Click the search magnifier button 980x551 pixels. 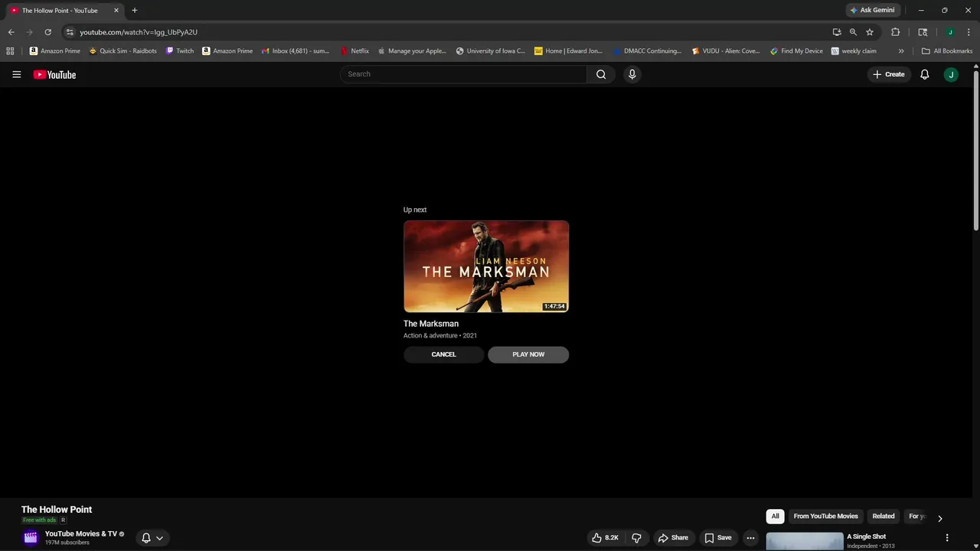click(601, 74)
